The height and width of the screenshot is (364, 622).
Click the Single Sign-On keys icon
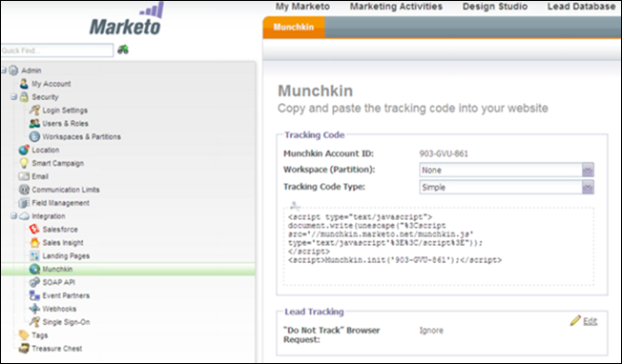(x=34, y=322)
